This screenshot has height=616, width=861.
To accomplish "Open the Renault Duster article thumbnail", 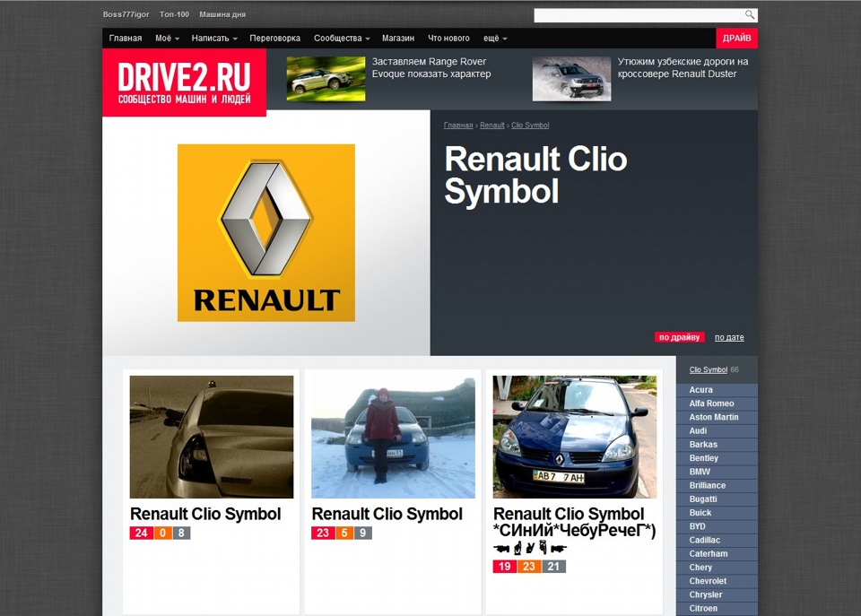I will click(x=571, y=79).
